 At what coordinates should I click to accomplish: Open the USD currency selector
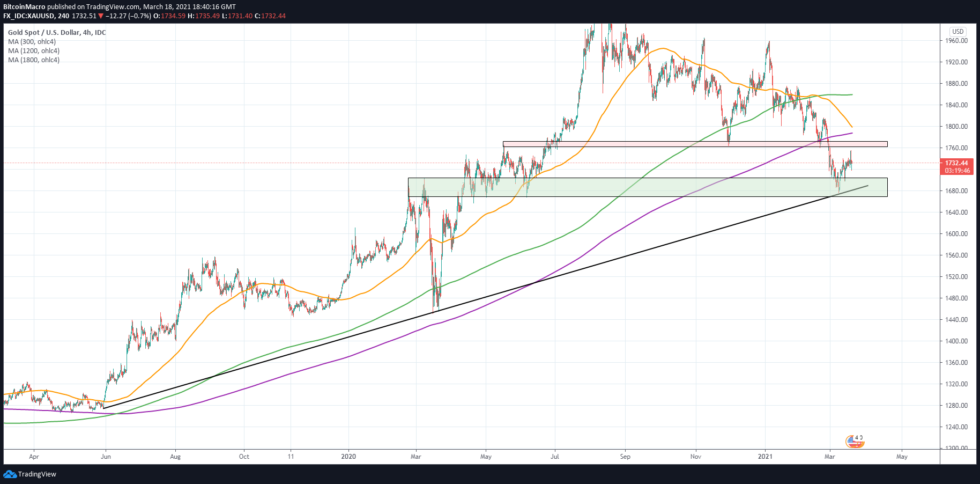coord(958,32)
